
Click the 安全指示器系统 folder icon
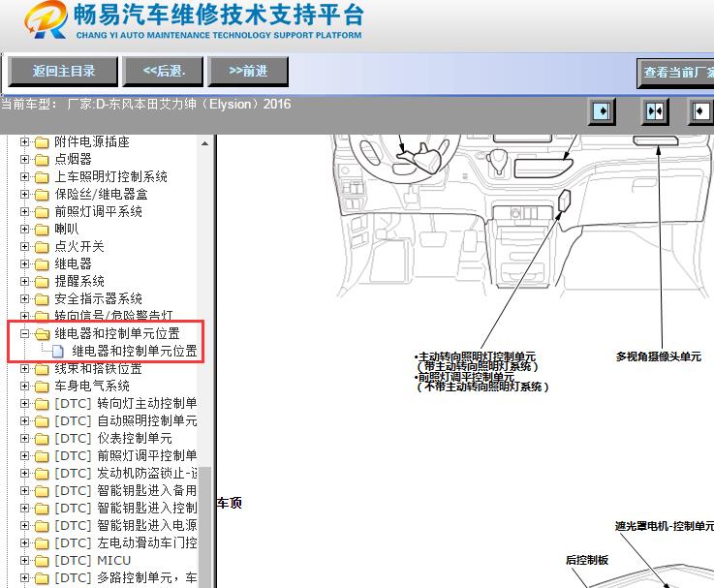(x=42, y=299)
